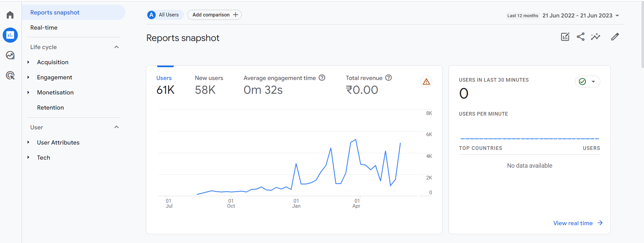Click the plus icon in Add comparison
Image resolution: width=644 pixels, height=243 pixels.
pyautogui.click(x=235, y=15)
